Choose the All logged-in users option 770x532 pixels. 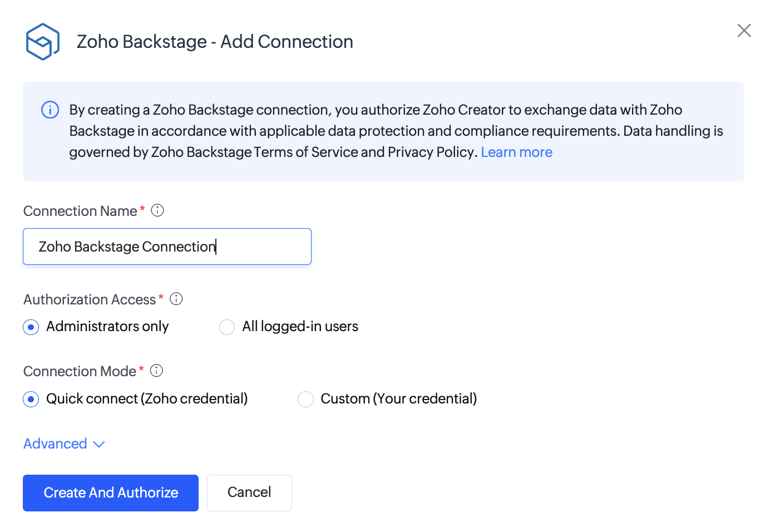[x=227, y=327]
